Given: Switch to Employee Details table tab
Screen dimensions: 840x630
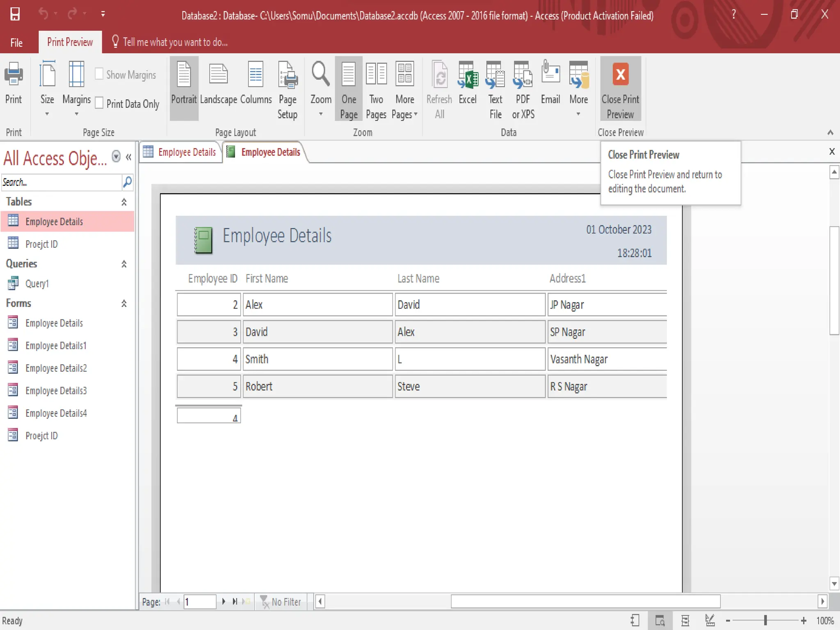Looking at the screenshot, I should click(x=180, y=152).
